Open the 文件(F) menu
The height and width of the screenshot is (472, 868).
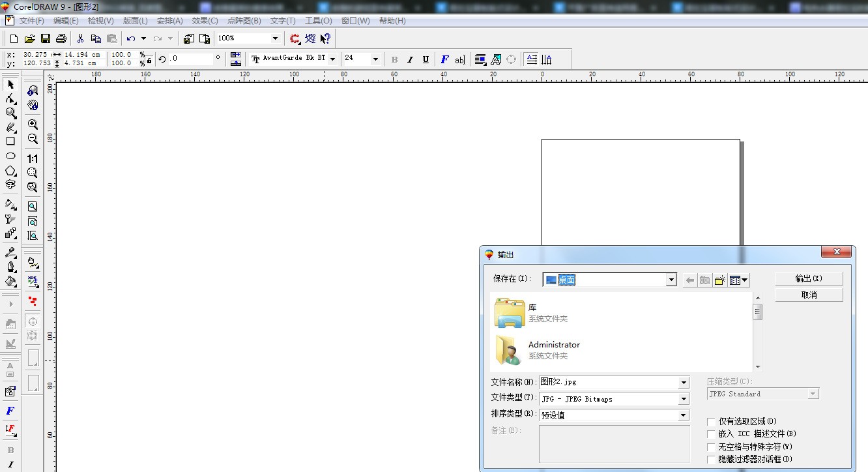click(31, 21)
